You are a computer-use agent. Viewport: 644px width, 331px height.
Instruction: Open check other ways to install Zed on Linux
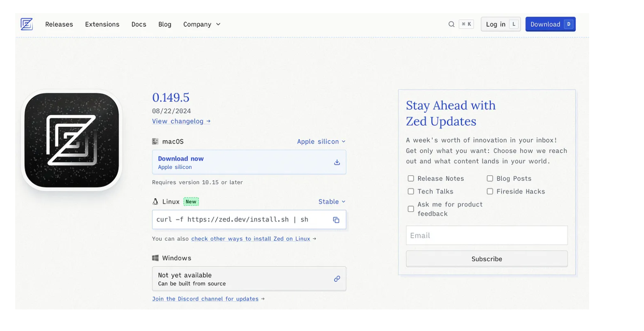(251, 239)
